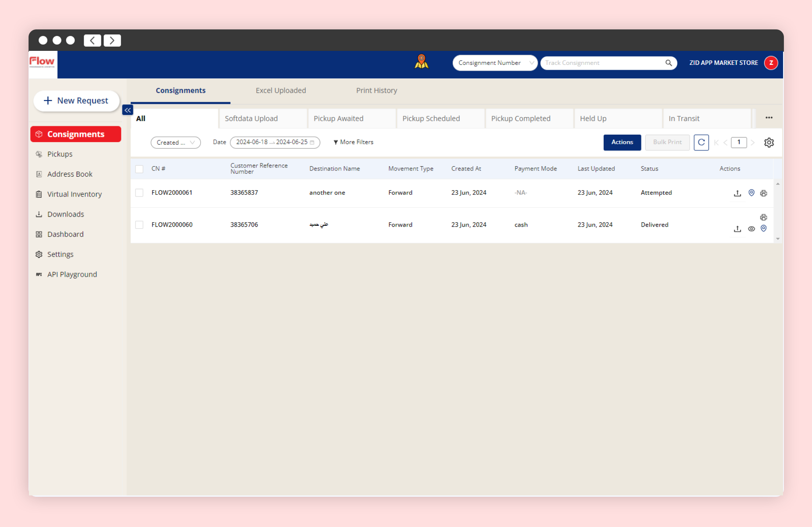
Task: Click upload icon for FLOW2000060
Action: click(737, 229)
